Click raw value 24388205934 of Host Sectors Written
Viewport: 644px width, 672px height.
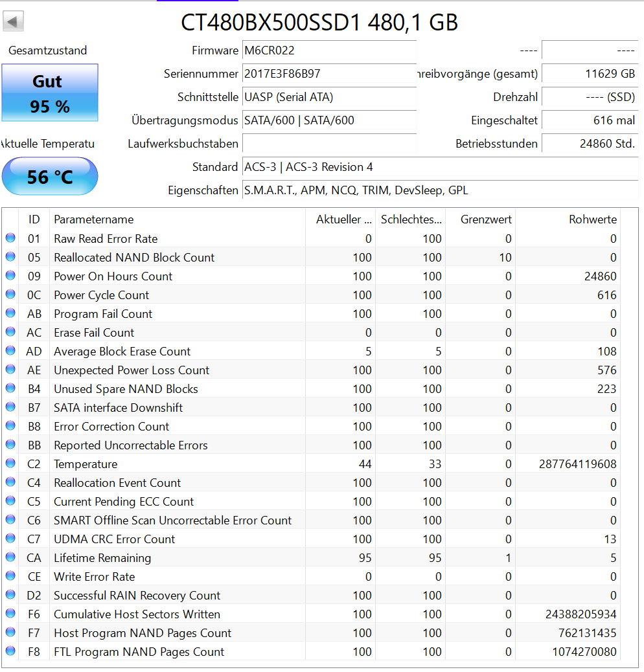click(x=581, y=614)
